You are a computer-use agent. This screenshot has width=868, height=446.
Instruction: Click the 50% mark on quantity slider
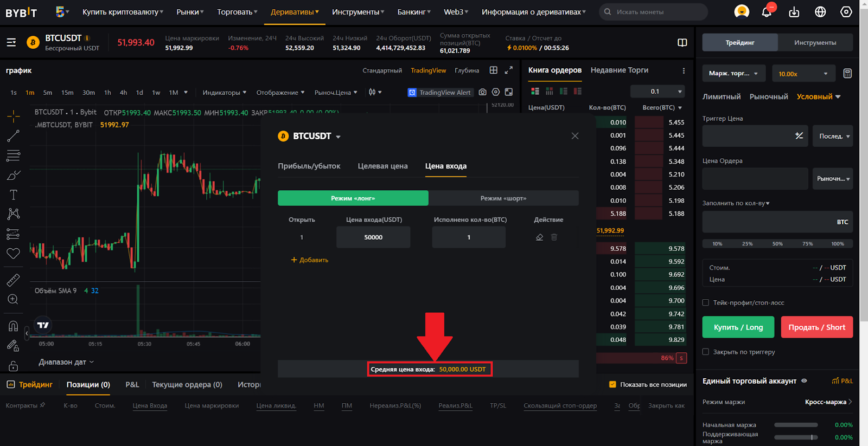(777, 244)
